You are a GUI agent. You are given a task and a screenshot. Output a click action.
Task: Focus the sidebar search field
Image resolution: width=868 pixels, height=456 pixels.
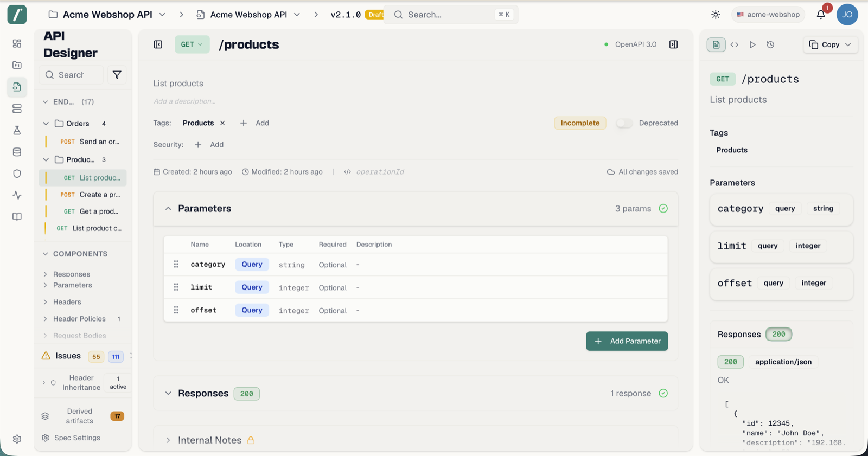[71, 75]
